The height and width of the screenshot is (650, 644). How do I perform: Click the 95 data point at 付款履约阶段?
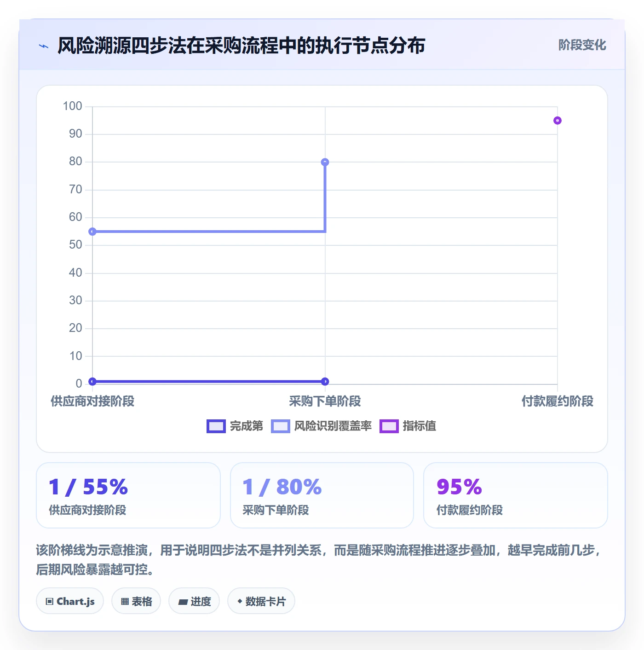(x=558, y=121)
